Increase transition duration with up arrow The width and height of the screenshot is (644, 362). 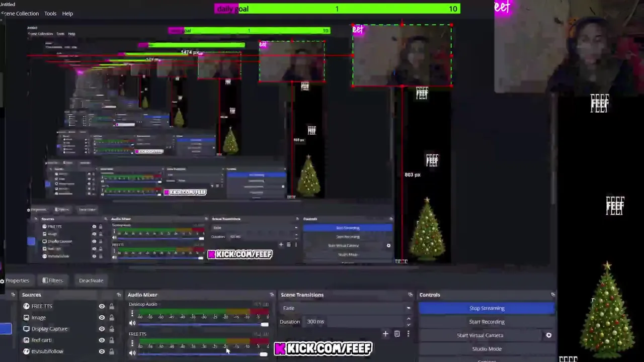408,319
